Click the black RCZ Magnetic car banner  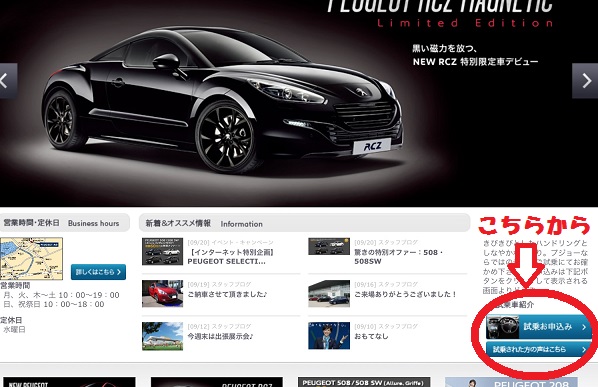[x=299, y=103]
